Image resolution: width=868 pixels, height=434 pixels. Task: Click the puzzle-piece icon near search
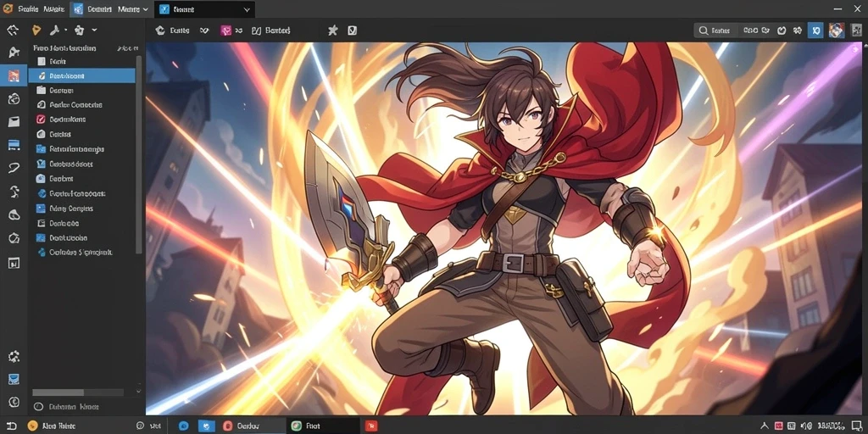(798, 31)
